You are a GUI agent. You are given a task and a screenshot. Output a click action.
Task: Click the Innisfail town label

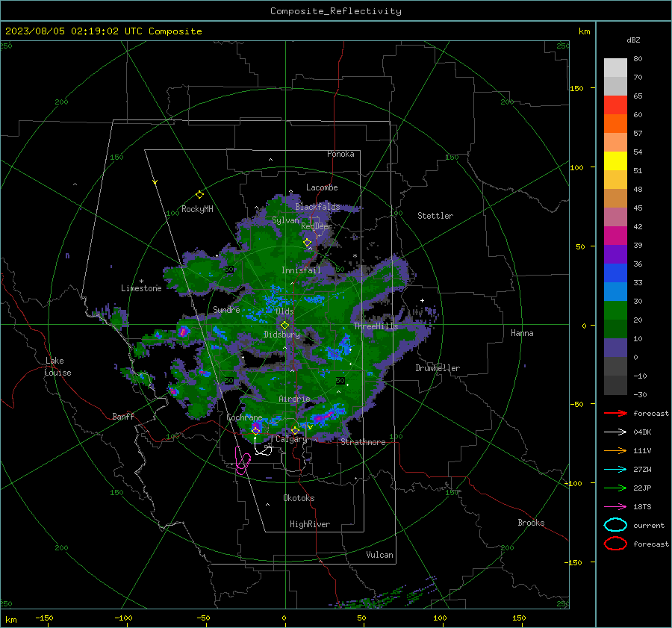pos(301,270)
